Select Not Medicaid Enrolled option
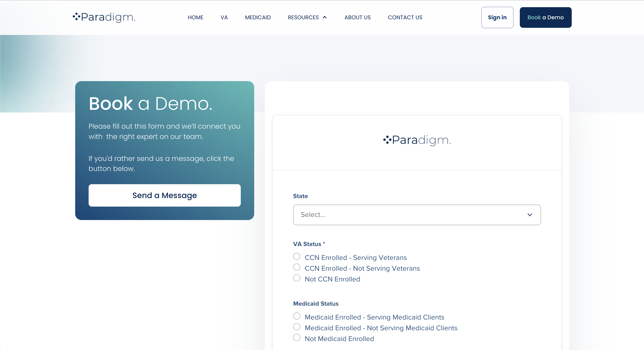The width and height of the screenshot is (644, 350). pyautogui.click(x=296, y=337)
